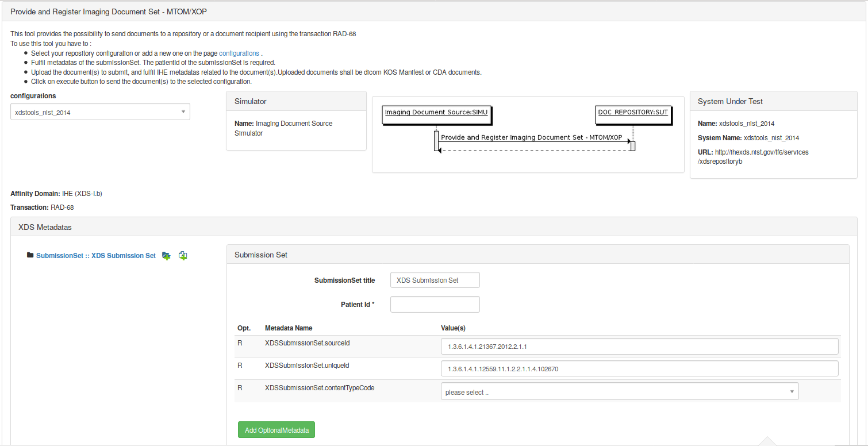The width and height of the screenshot is (868, 446).
Task: Click the Imaging Document Source:SIMU diagram box
Action: click(436, 113)
